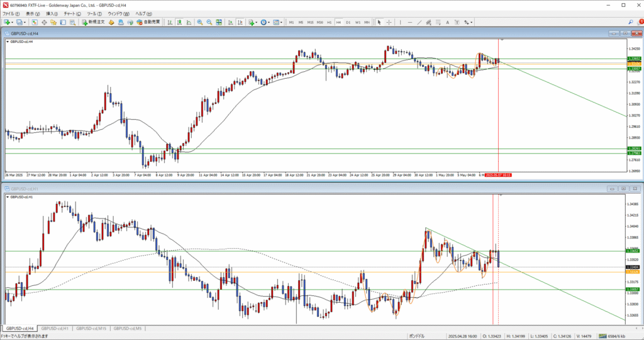Open the periods clock dropdown
This screenshot has height=340, width=644.
tap(265, 22)
